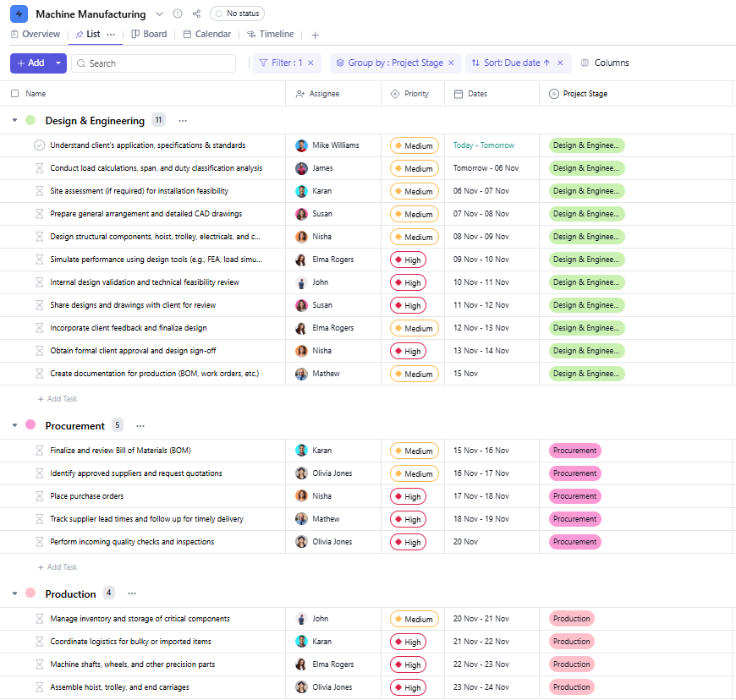Open the dropdown arrow beside Add button
Image resolution: width=736 pixels, height=700 pixels.
[x=58, y=63]
